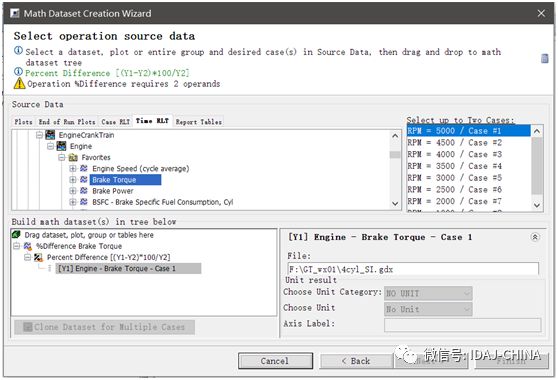Close the Math Dataset Creation Wizard window
558x380 pixels.
coord(541,14)
